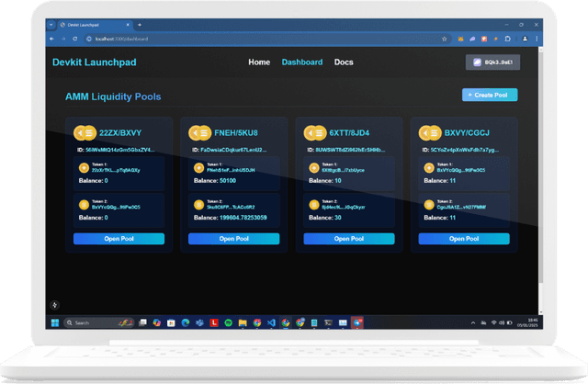Open the Phantom wallet extension
The width and height of the screenshot is (588, 384).
[472, 39]
